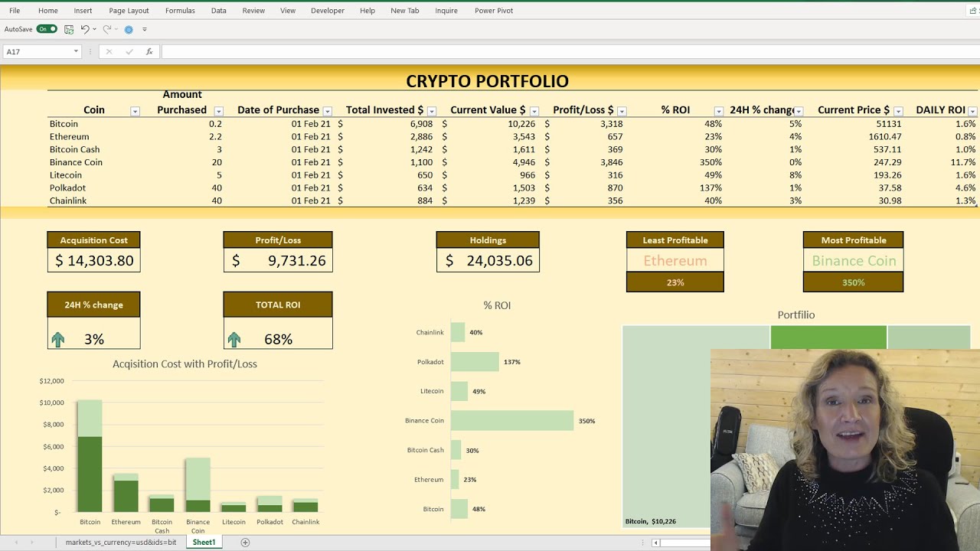Select the Acquisition Cost value $ 14,303.80
The image size is (980, 551).
click(94, 260)
